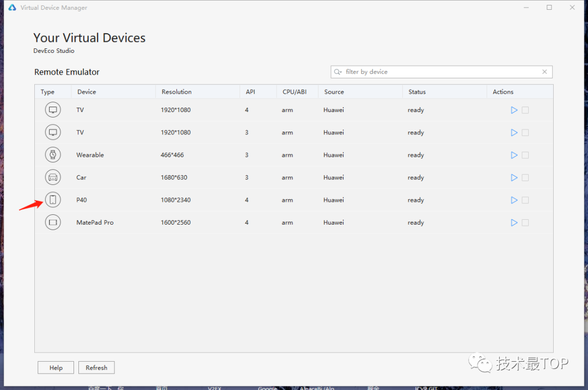
Task: Click resolution 1680*630 cell
Action: coord(174,177)
